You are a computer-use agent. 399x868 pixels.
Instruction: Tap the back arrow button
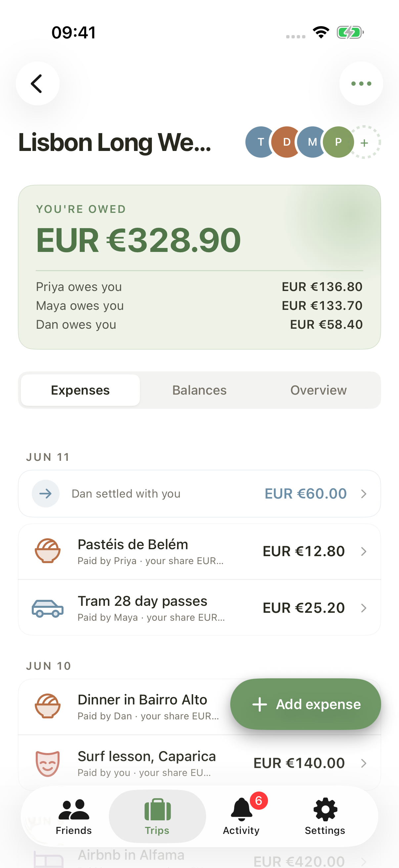[x=37, y=83]
